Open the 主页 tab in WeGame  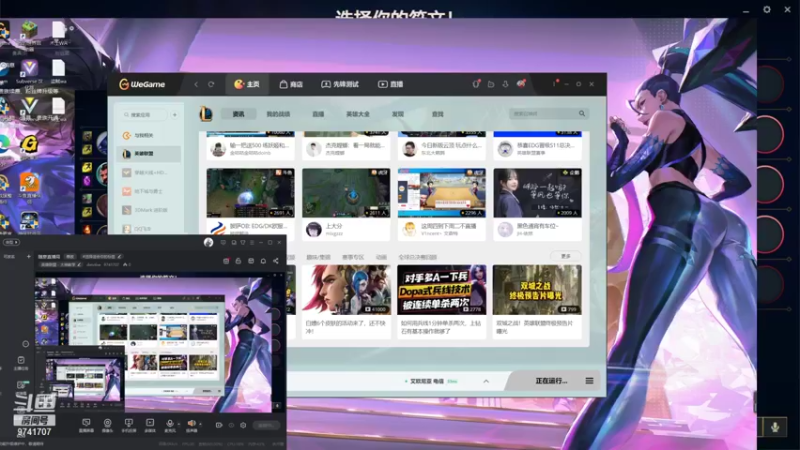pyautogui.click(x=247, y=84)
